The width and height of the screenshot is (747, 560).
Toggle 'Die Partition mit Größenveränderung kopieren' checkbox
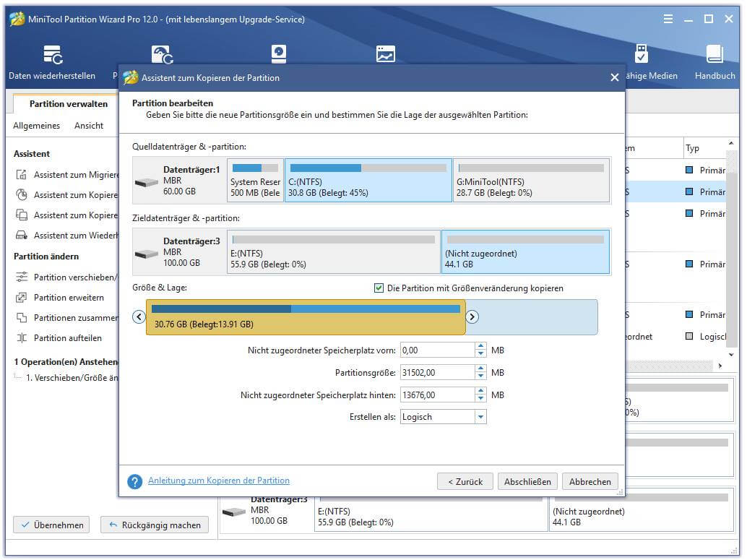(x=379, y=288)
